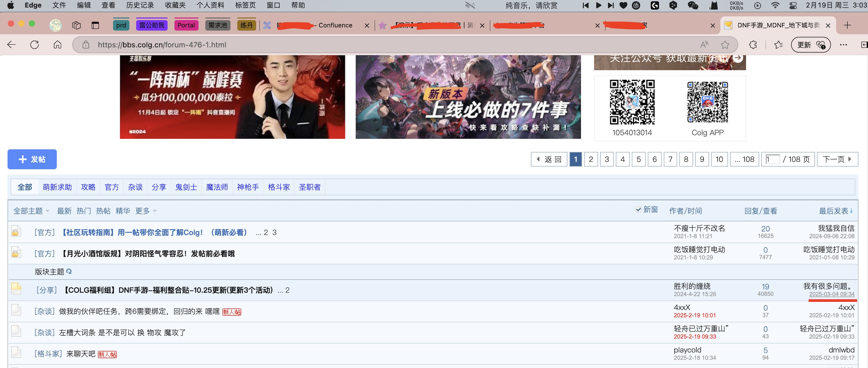The height and width of the screenshot is (368, 868).
Task: Open the 文件 menu
Action: (x=59, y=5)
